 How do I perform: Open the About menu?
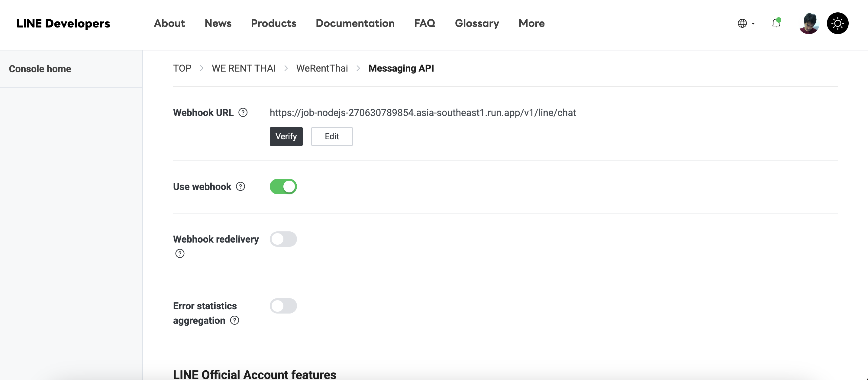[x=169, y=23]
